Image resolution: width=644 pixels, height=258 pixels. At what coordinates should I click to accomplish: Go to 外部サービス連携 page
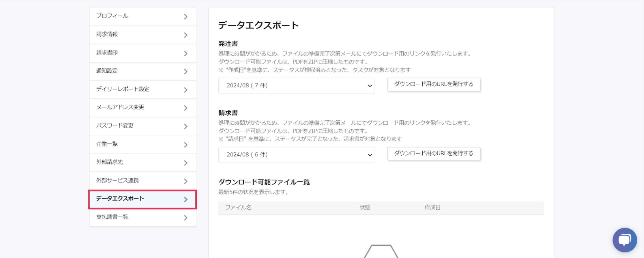143,181
